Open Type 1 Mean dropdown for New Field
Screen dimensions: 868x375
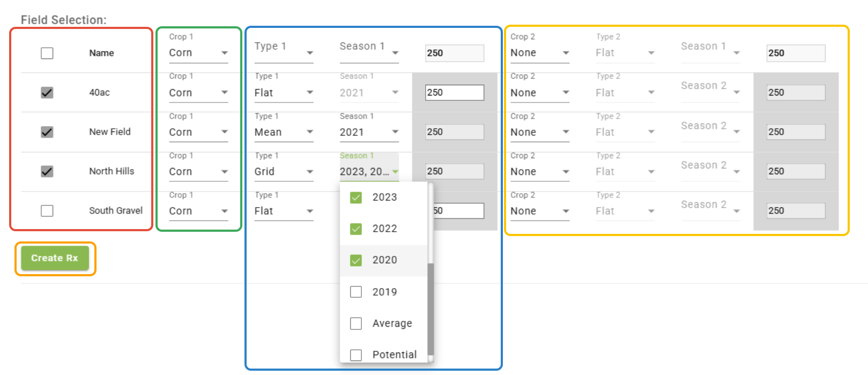pyautogui.click(x=284, y=133)
